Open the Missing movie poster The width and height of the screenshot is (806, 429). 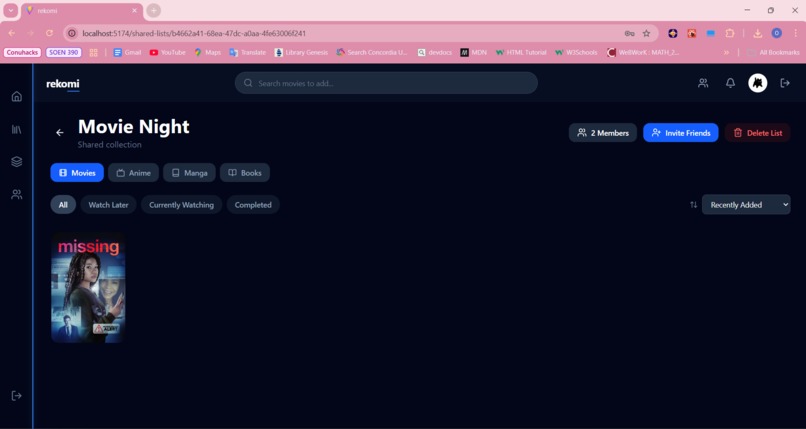tap(88, 288)
